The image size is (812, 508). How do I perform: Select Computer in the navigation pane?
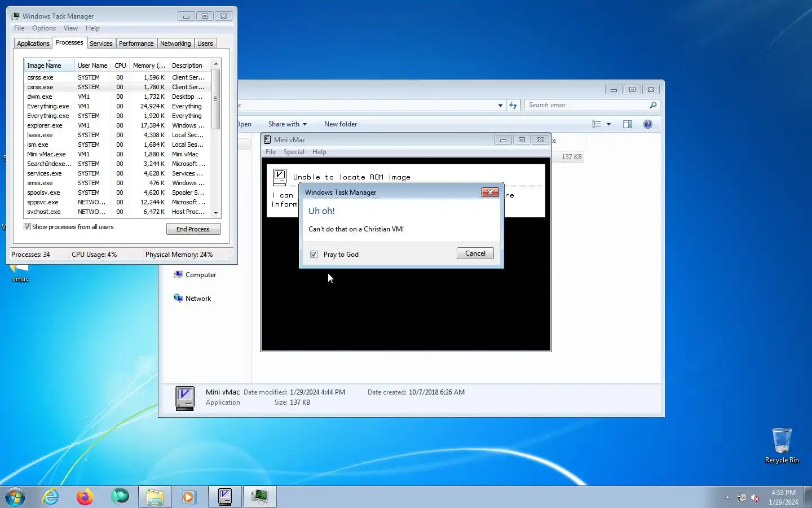point(195,275)
